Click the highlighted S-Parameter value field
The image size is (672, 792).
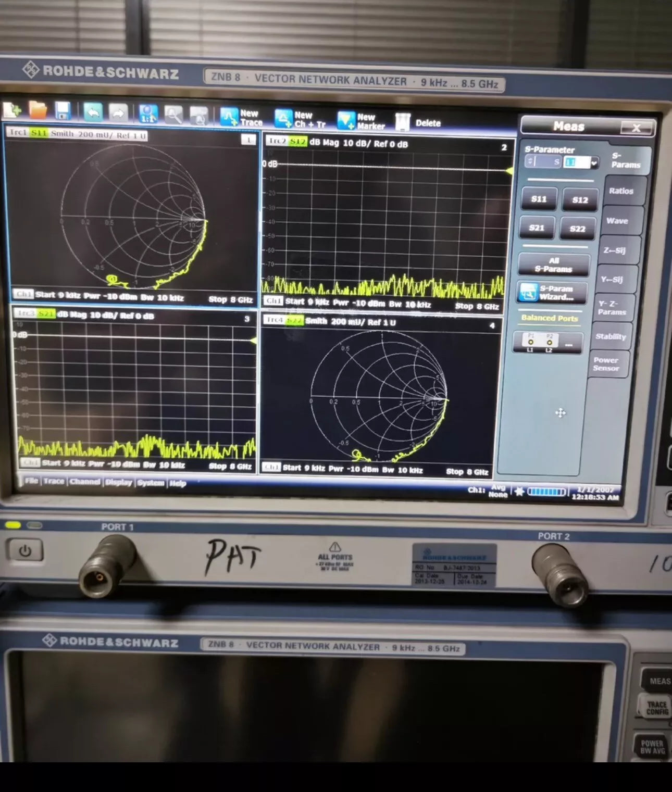[576, 162]
